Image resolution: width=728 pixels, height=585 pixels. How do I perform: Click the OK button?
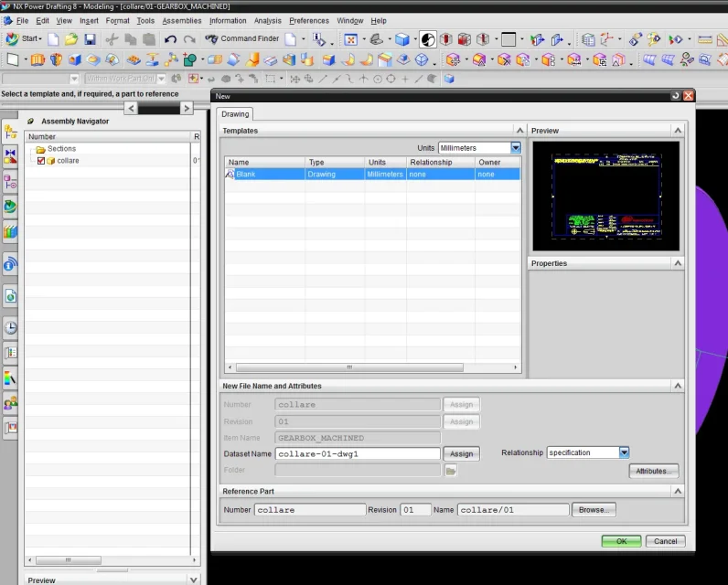click(x=621, y=541)
